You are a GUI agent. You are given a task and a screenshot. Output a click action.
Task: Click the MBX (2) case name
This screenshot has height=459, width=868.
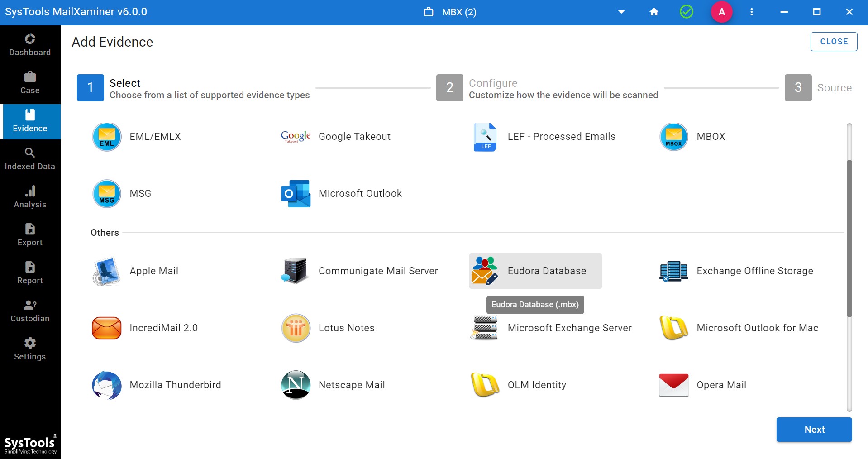tap(459, 12)
